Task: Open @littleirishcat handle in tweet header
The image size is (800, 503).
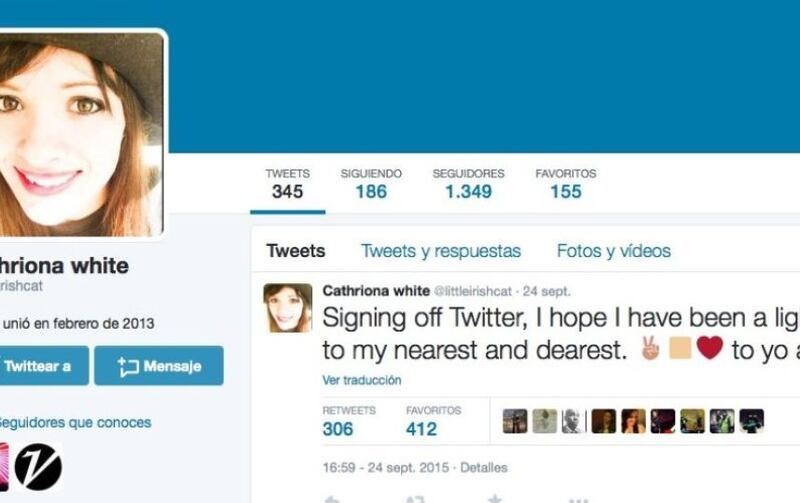Action: [472, 291]
